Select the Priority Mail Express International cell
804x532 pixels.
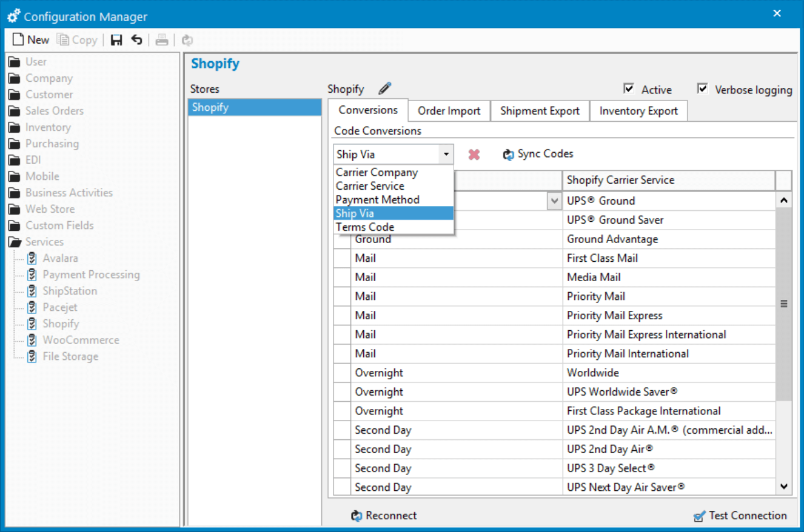click(669, 334)
